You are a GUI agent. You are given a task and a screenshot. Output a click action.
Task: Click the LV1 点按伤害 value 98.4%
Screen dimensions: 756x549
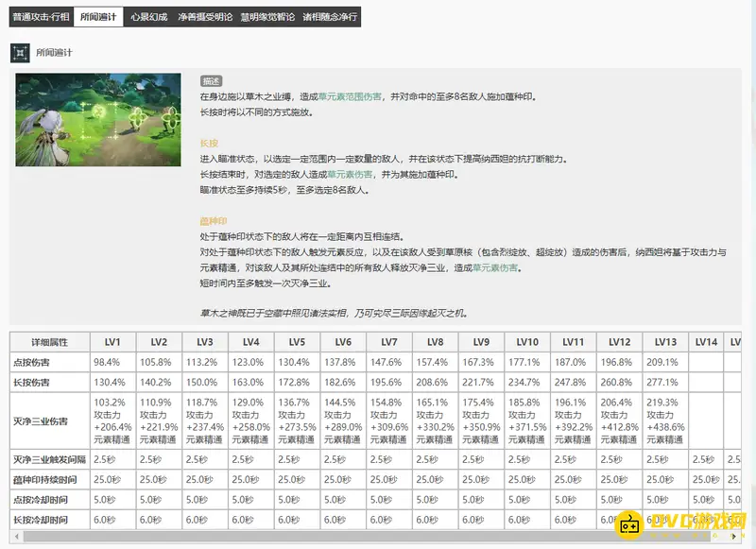[106, 362]
